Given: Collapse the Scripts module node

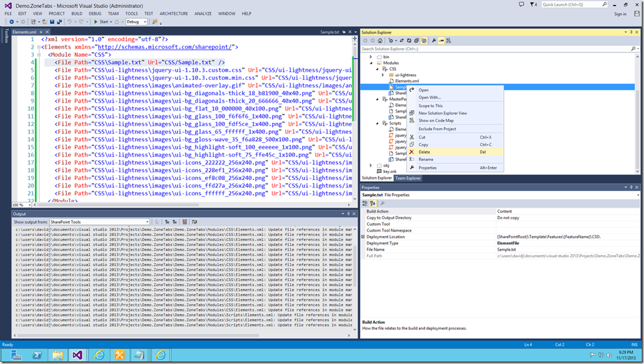Looking at the screenshot, I should (x=377, y=123).
